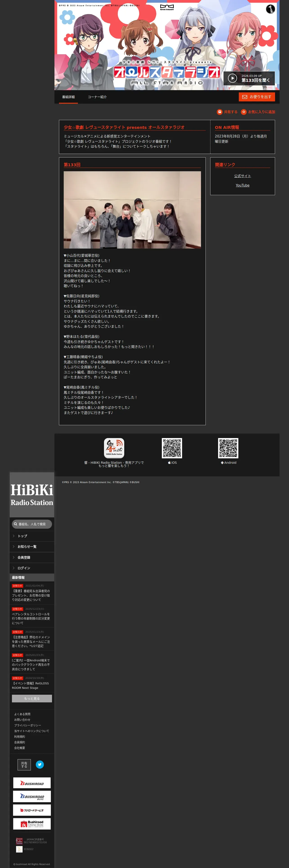The width and height of the screenshot is (289, 868).
Task: Click the 第133回 episode heading
Action: pos(72,164)
